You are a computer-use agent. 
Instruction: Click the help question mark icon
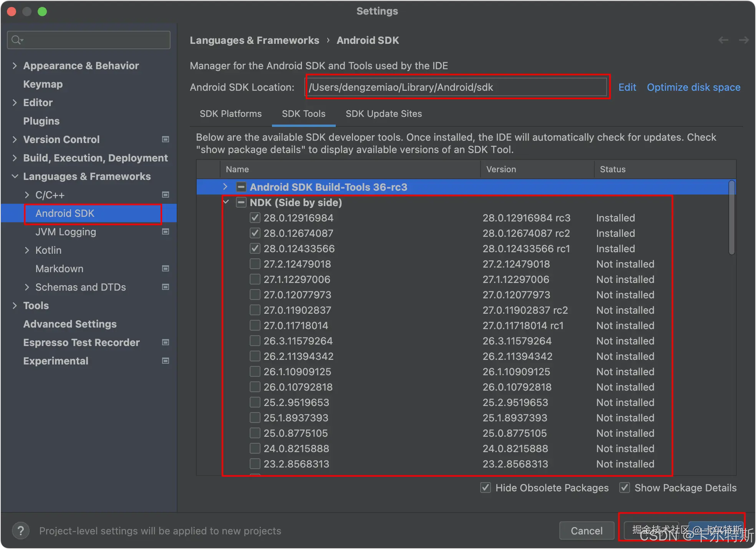(21, 531)
